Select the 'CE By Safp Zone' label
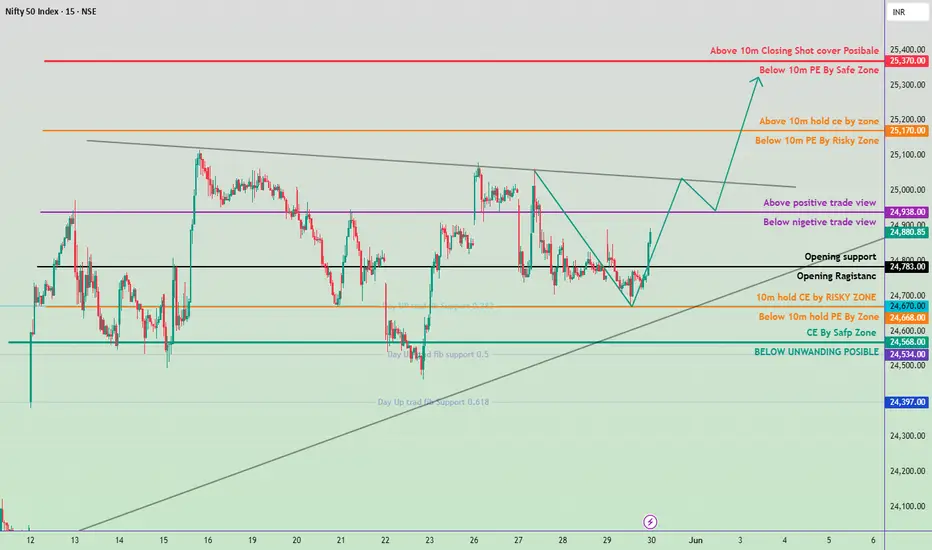This screenshot has width=932, height=550. (841, 332)
